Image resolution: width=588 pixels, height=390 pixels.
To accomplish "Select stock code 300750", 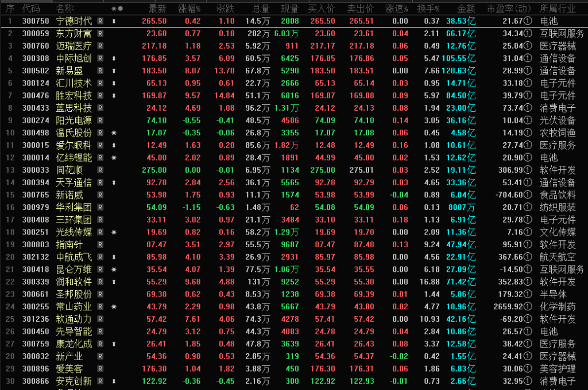I will 36,21.
